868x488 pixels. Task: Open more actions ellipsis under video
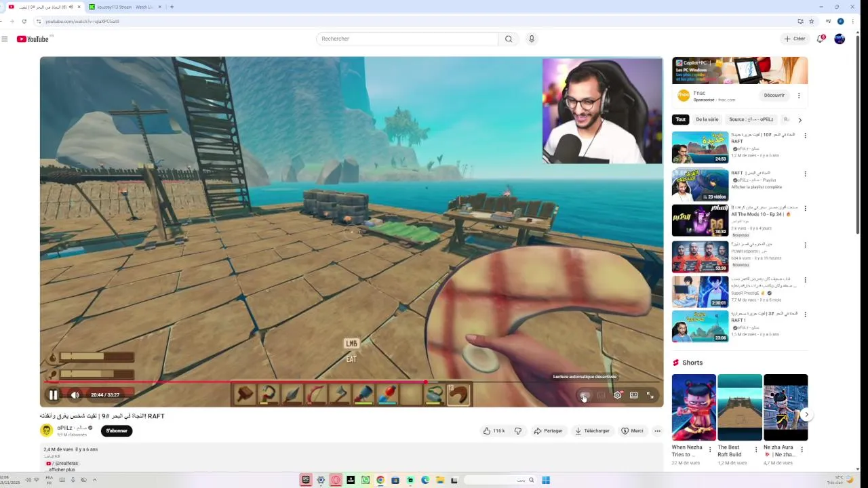(x=657, y=431)
